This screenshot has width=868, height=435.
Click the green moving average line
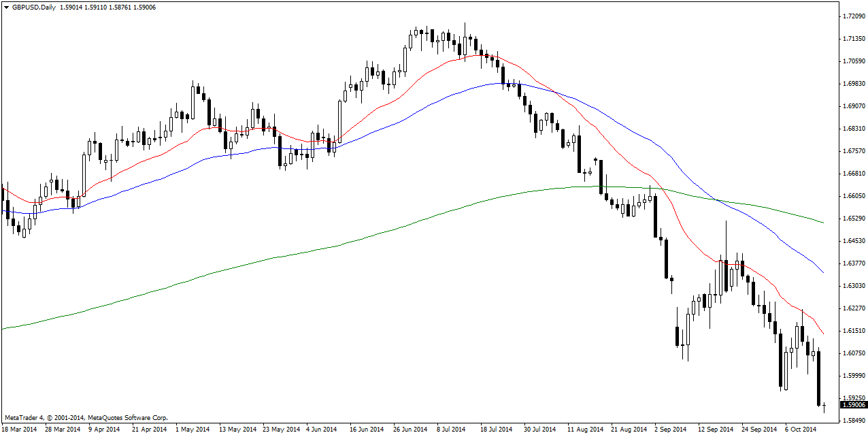tap(272, 258)
